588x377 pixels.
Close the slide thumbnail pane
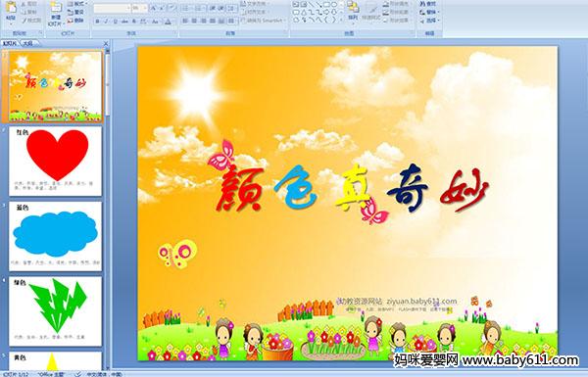[106, 43]
